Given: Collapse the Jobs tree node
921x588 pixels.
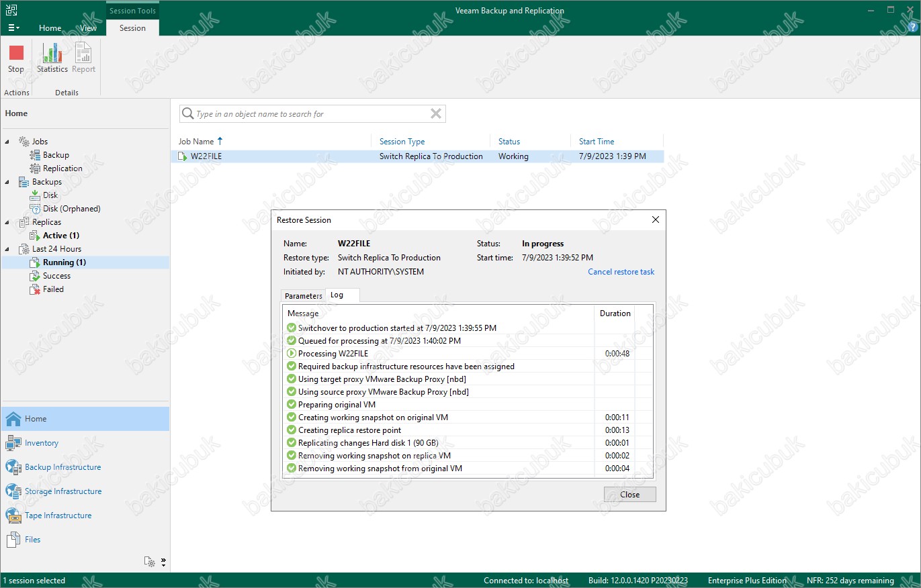Looking at the screenshot, I should tap(7, 142).
